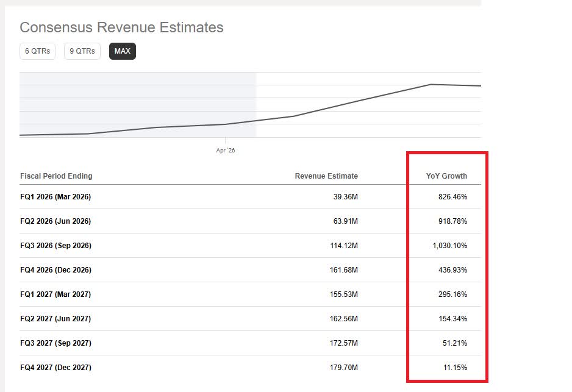Viewport: 572px width, 392px height.
Task: Select the 6 QTRs range button
Action: pyautogui.click(x=38, y=51)
